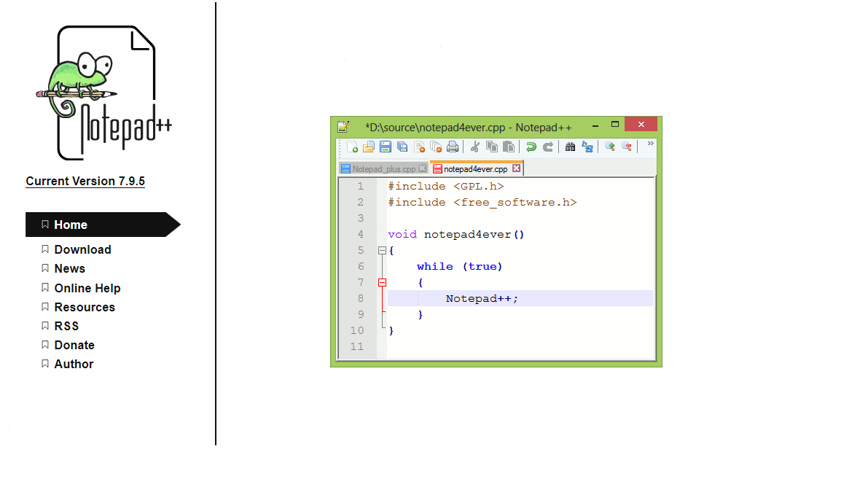
Task: Open the RSS feed link
Action: tap(66, 326)
